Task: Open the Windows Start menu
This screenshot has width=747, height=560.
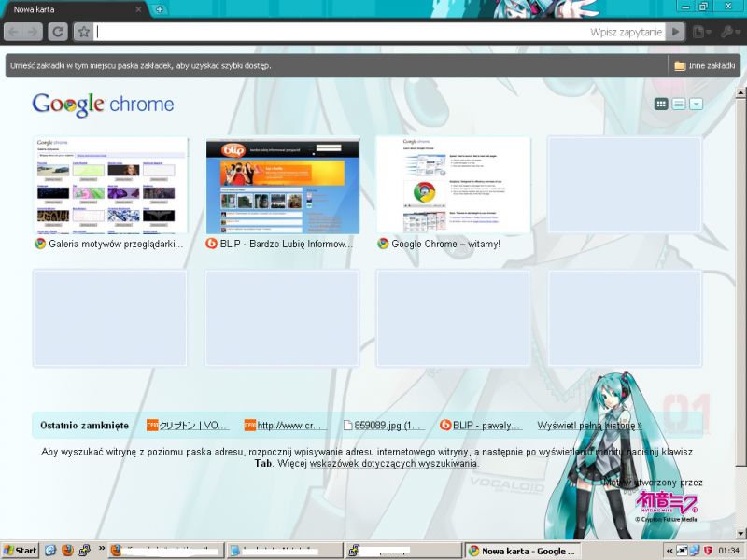Action: (20, 551)
